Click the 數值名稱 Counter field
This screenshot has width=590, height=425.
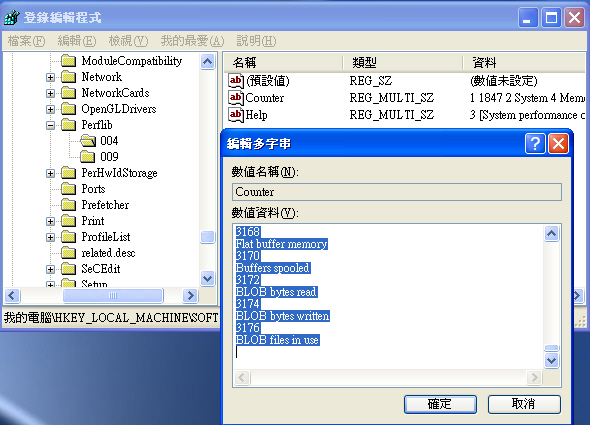(397, 192)
